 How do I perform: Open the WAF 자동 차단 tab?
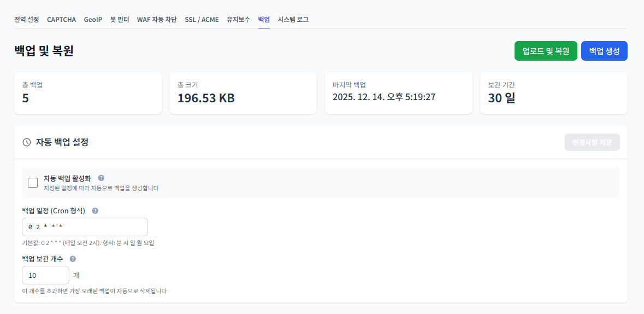click(157, 19)
